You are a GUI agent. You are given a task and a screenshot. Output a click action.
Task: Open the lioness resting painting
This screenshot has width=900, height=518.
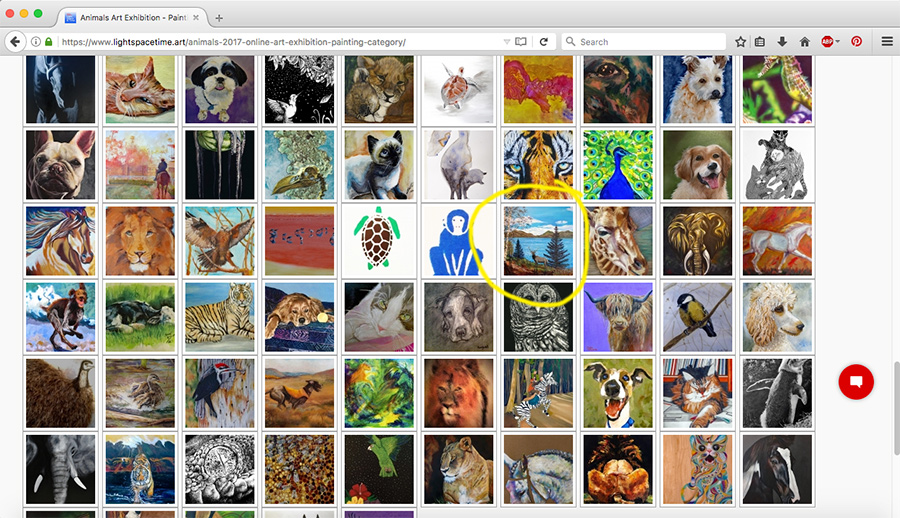(x=458, y=469)
